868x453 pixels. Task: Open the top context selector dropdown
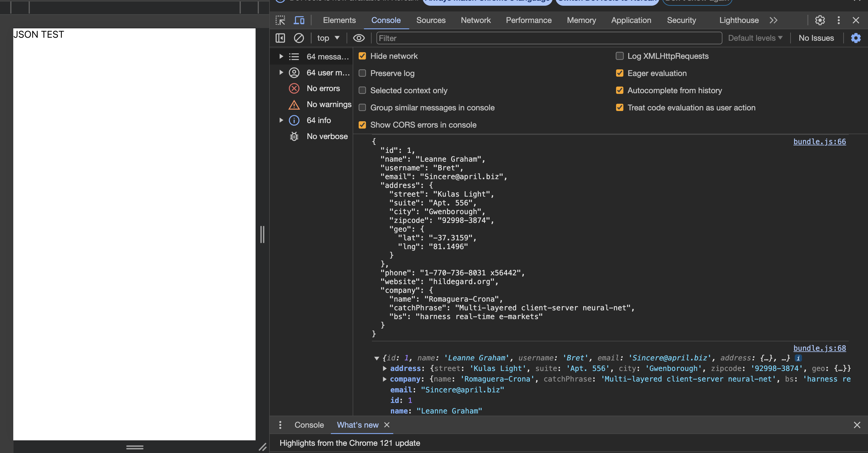pyautogui.click(x=328, y=38)
